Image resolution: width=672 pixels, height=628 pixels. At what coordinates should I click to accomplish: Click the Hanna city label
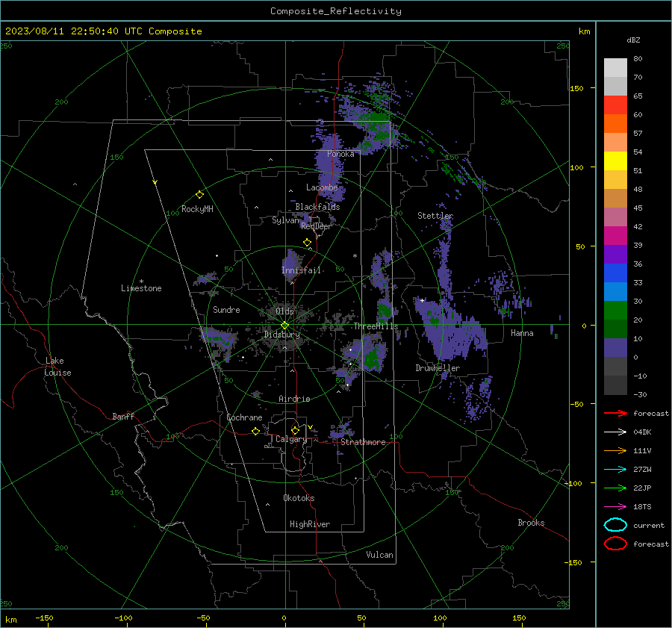[x=522, y=333]
